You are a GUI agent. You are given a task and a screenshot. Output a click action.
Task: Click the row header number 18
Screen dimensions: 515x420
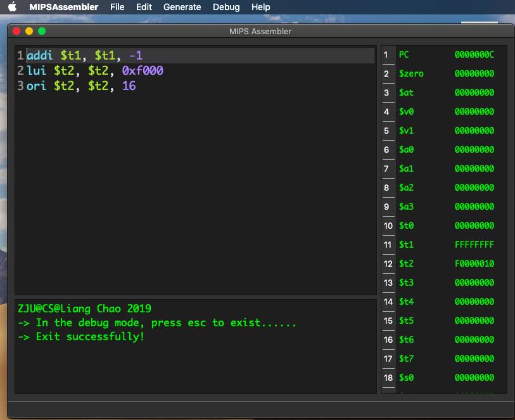pyautogui.click(x=388, y=378)
